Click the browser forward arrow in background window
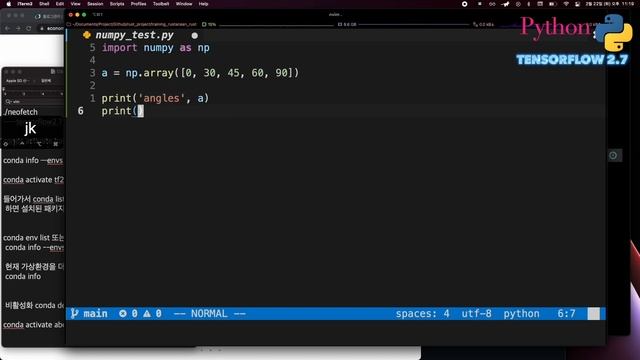 click(18, 28)
